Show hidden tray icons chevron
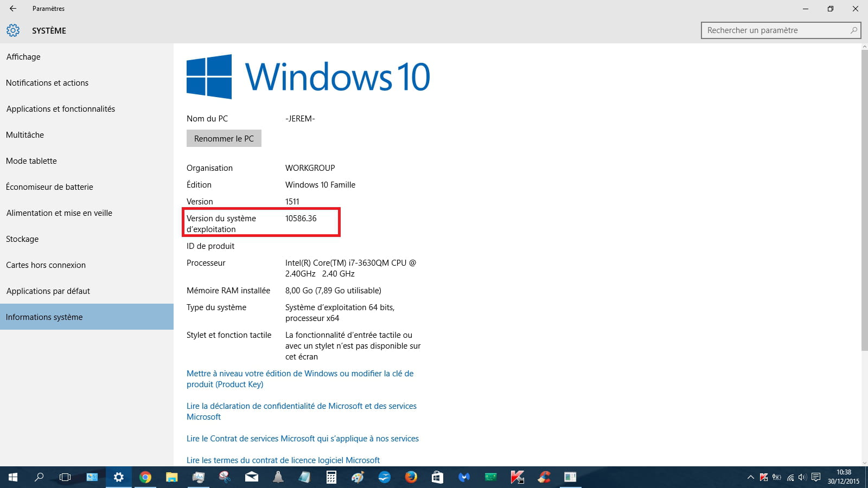This screenshot has width=868, height=488. click(751, 477)
